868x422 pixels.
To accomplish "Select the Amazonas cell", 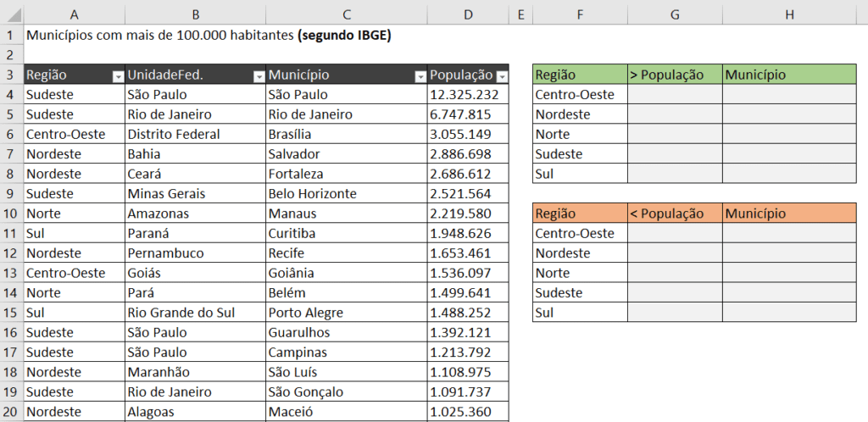I will [195, 214].
